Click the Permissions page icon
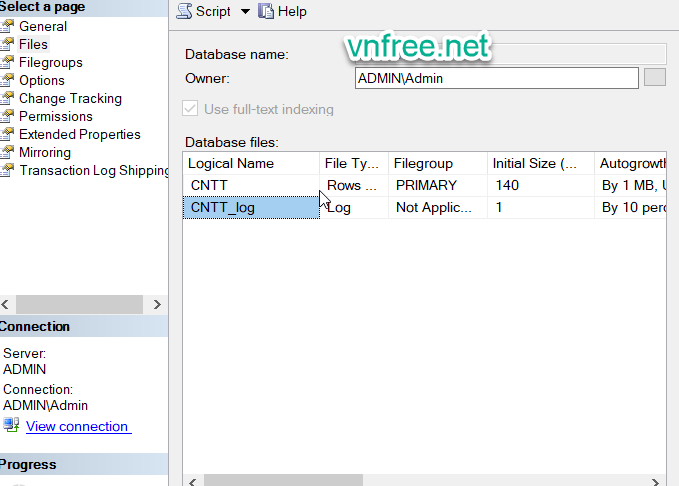The image size is (679, 486). pos(8,116)
